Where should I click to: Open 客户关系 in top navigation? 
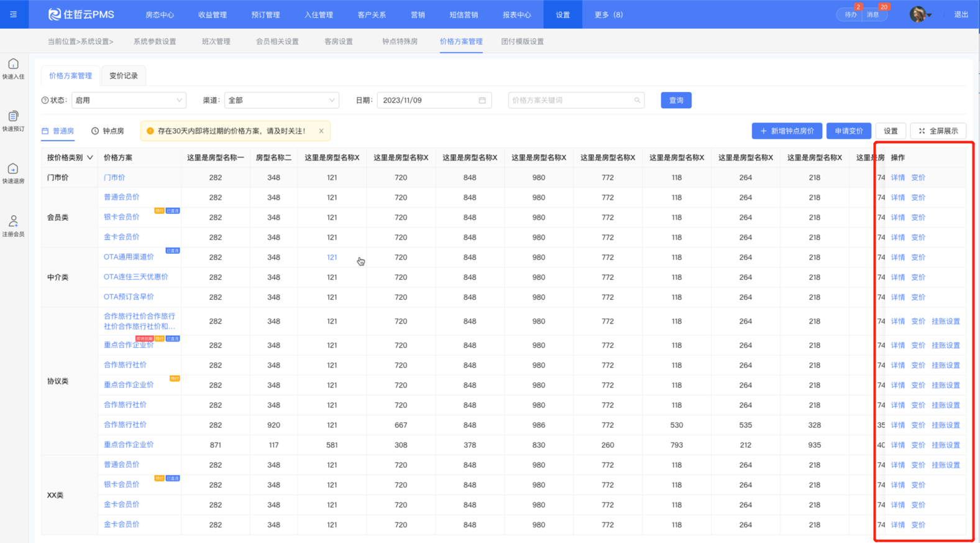(372, 14)
